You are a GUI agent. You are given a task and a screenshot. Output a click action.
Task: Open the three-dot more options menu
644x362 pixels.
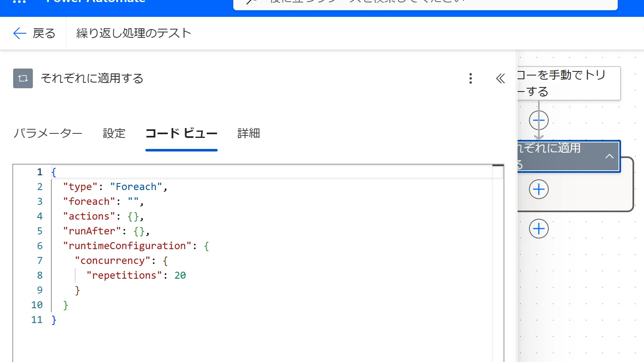click(x=471, y=78)
